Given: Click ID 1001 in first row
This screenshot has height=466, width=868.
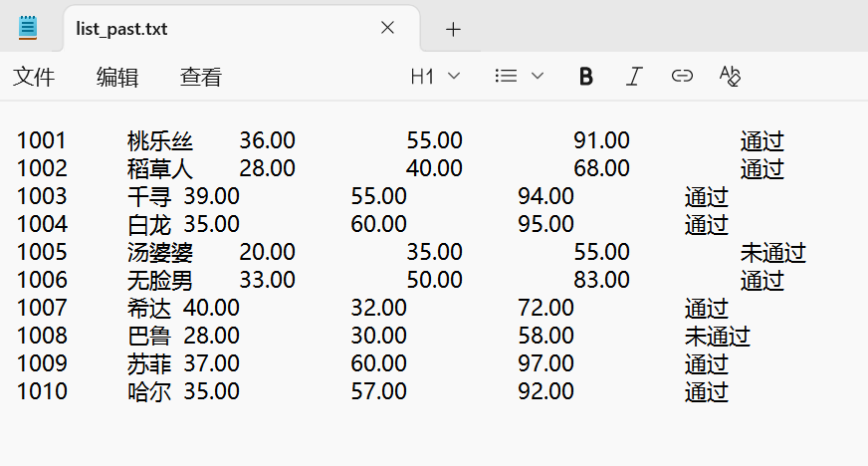Looking at the screenshot, I should pos(42,140).
